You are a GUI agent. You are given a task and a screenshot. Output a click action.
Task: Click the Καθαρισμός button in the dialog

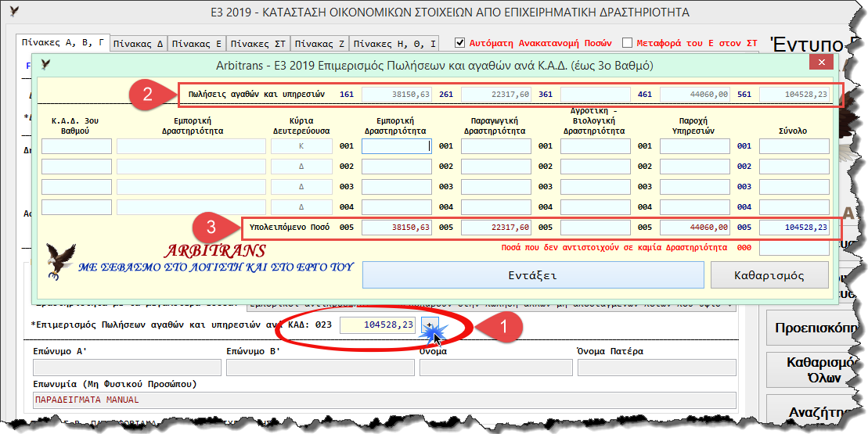[x=769, y=274]
